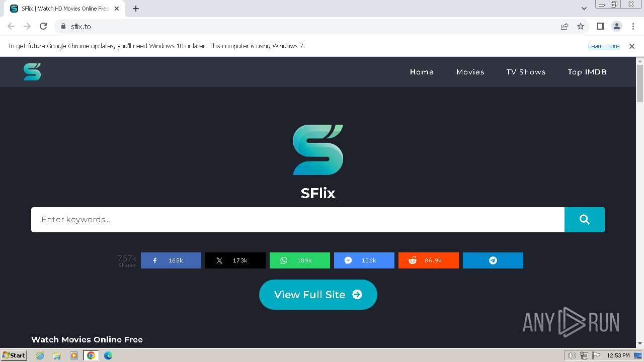Open the Chrome profile avatar
The width and height of the screenshot is (644, 362).
pos(616,26)
